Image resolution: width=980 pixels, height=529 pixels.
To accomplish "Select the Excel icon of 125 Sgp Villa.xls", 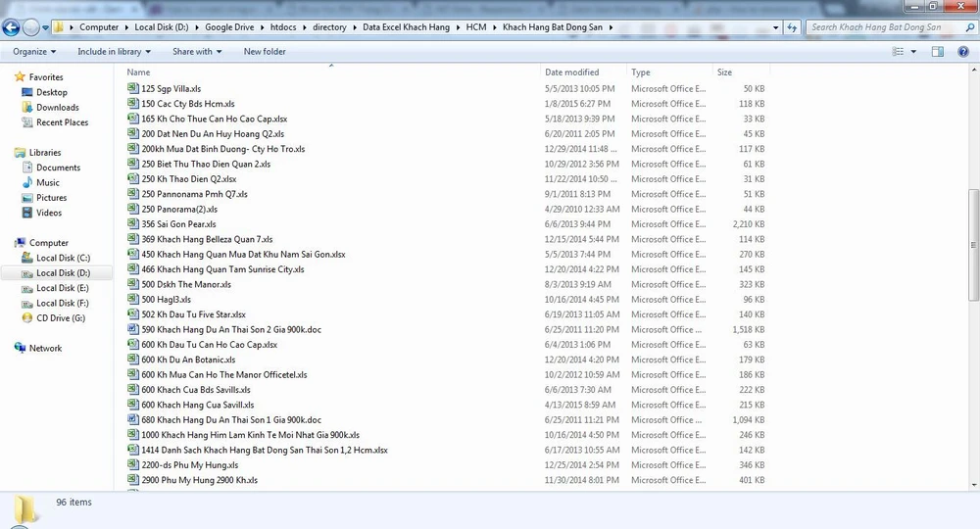I will (x=133, y=88).
